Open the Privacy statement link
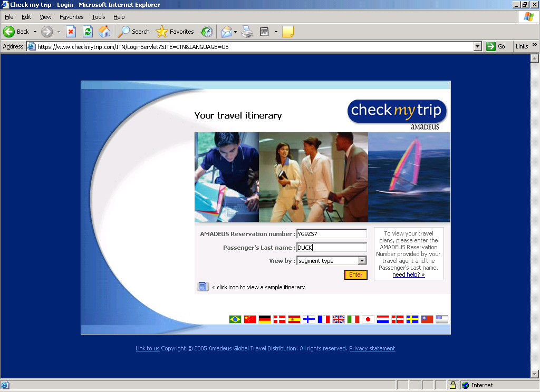The image size is (540, 392). tap(372, 348)
